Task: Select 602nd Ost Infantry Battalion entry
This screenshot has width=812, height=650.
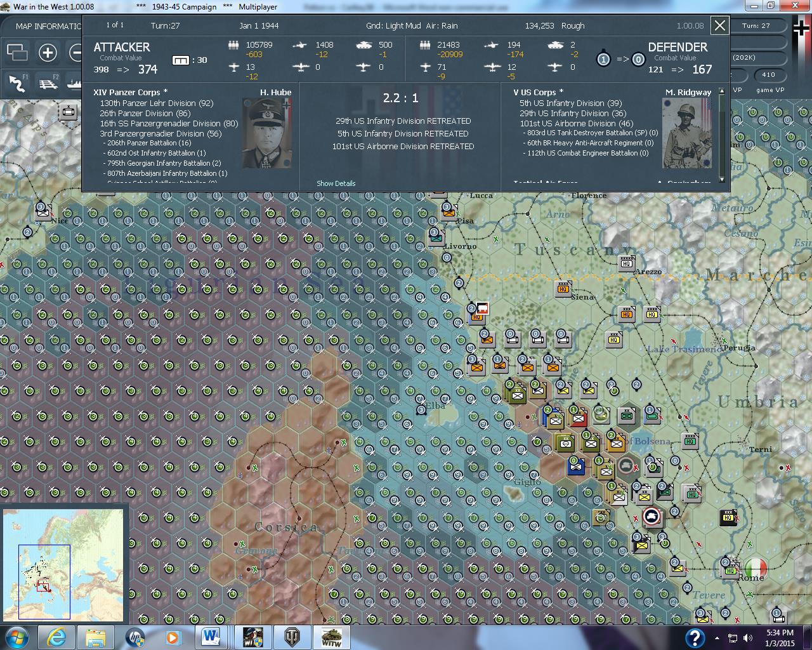Action: tap(155, 153)
